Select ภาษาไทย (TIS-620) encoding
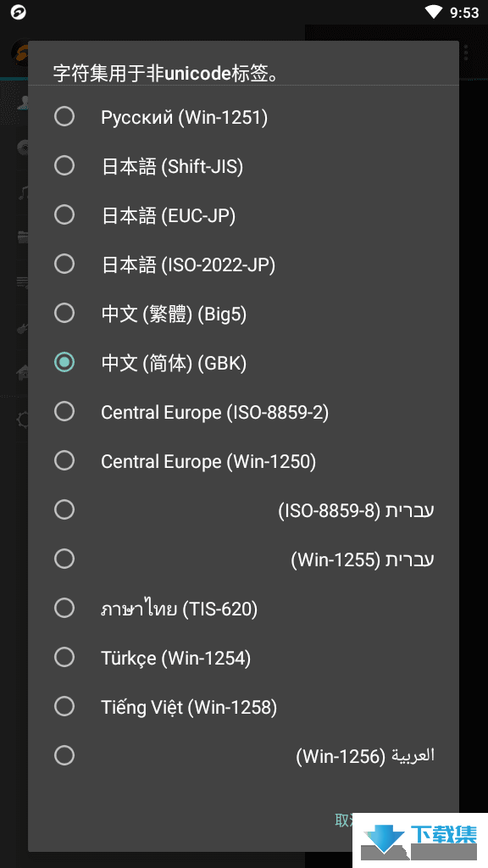Screen dimensions: 488x868 tap(243, 609)
